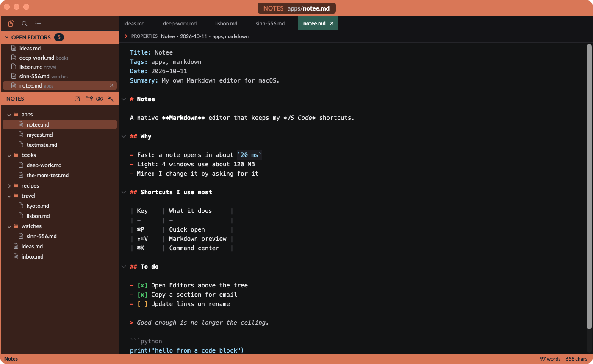Screen dimensions: 593x364
Task: Expand the recipes folder chevron
Action: [x=9, y=185]
